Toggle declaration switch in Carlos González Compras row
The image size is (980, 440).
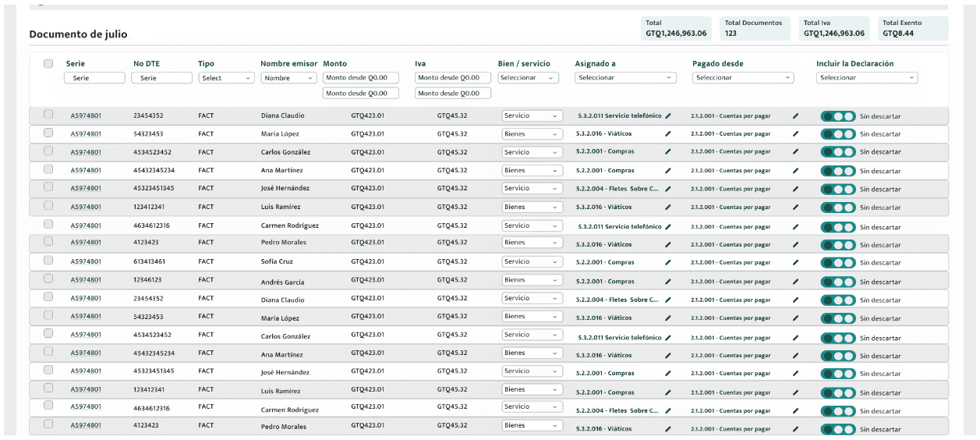(838, 152)
